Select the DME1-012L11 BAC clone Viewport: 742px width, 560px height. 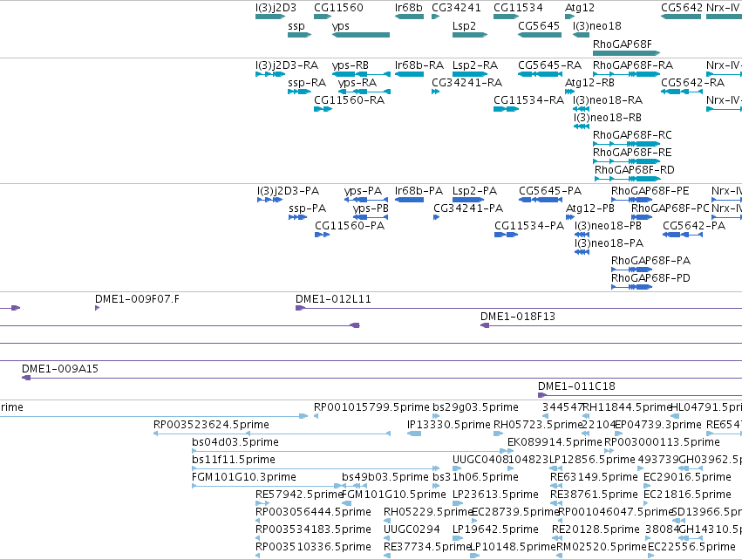(519, 308)
